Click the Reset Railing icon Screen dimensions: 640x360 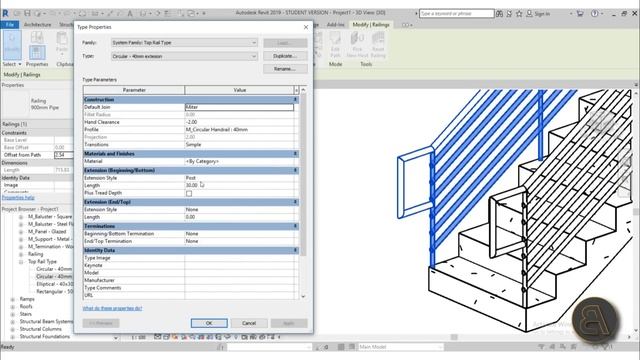[x=378, y=45]
